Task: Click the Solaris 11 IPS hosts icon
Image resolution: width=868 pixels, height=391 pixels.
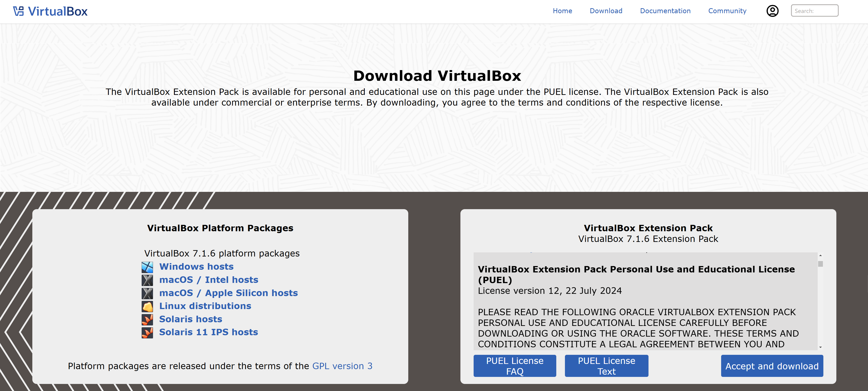Action: coord(147,333)
